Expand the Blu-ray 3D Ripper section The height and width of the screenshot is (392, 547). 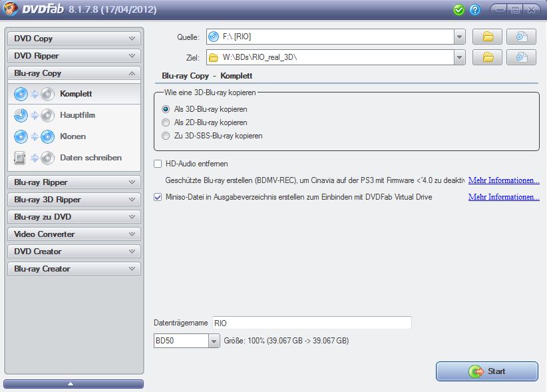74,200
